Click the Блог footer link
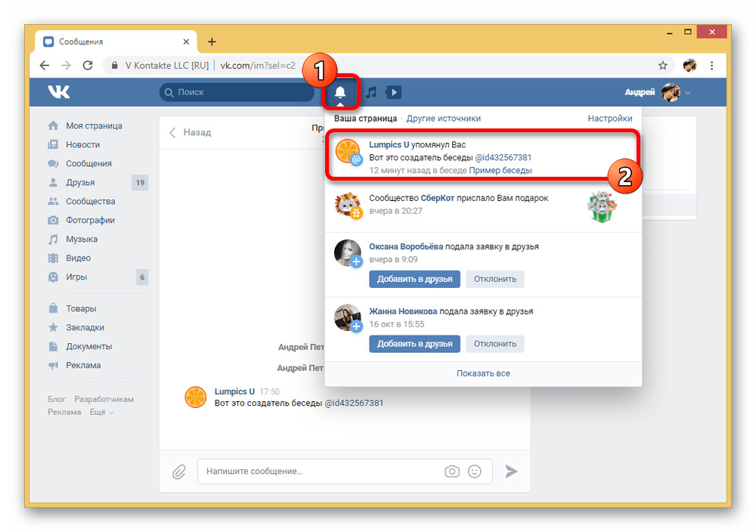This screenshot has height=532, width=756. [57, 399]
